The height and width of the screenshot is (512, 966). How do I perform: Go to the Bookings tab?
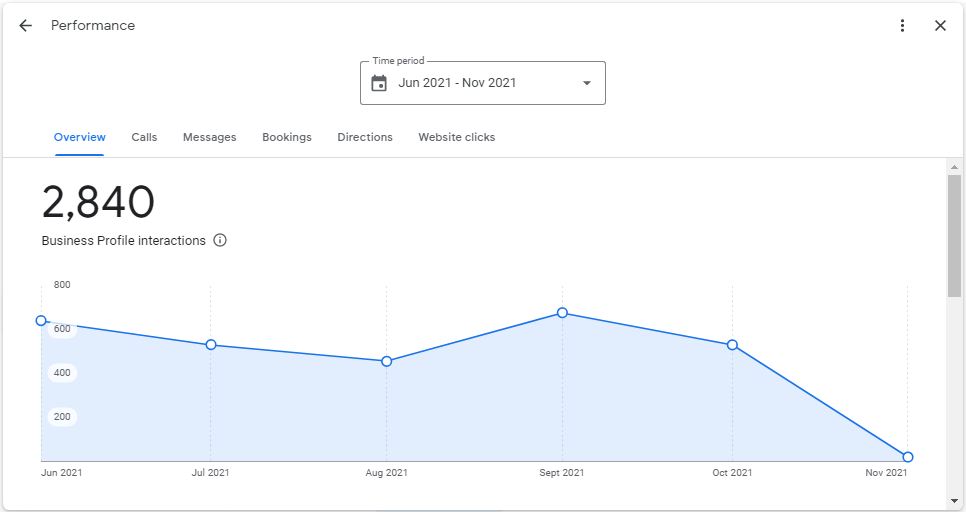pos(287,137)
